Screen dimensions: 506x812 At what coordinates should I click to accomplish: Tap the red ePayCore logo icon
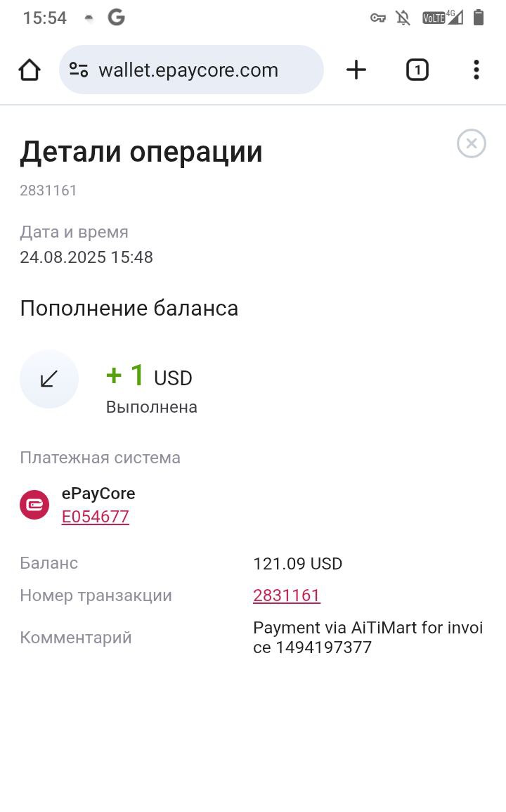(34, 504)
